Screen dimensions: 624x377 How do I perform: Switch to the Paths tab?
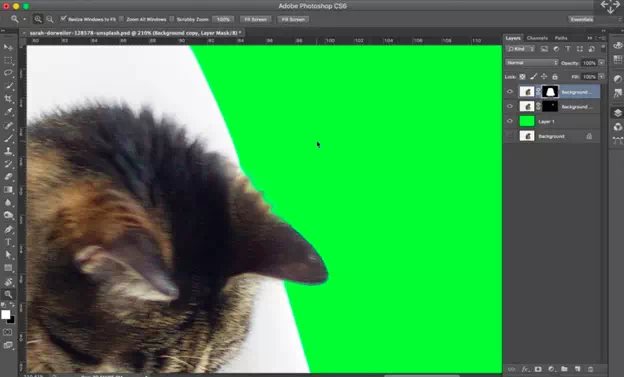pyautogui.click(x=561, y=38)
